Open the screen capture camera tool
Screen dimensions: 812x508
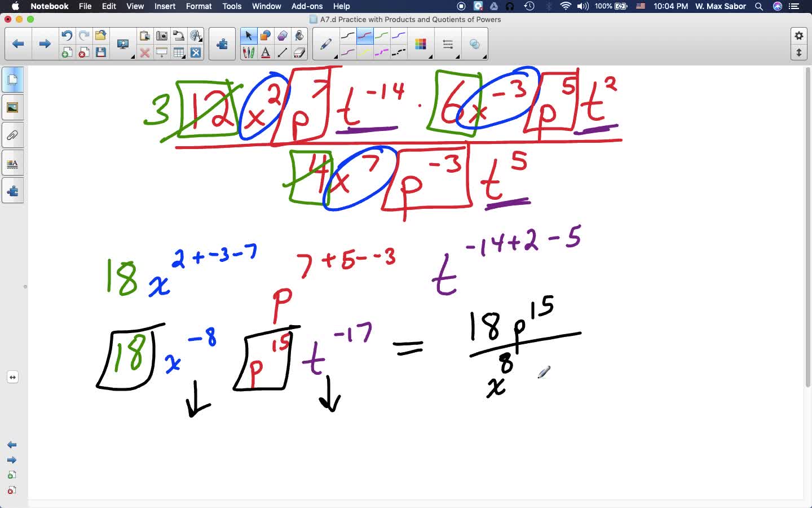tap(161, 36)
